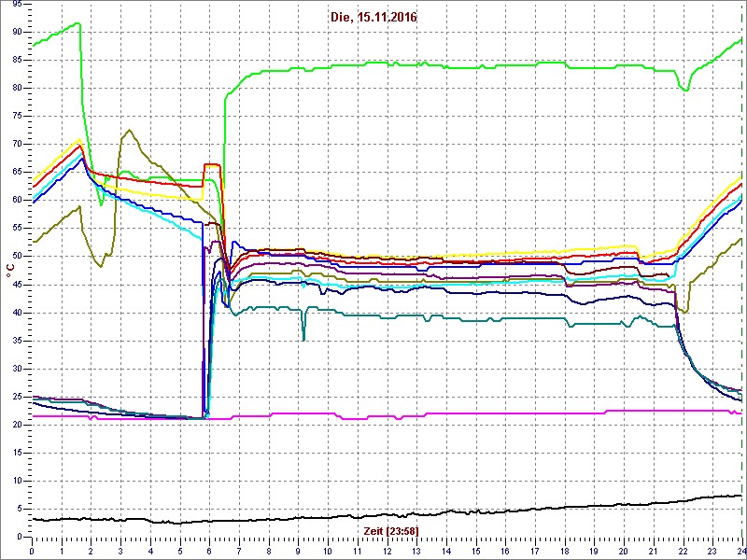The image size is (747, 560).
Task: Click the red curve's flat-topped spike near hour 6
Action: tap(211, 165)
